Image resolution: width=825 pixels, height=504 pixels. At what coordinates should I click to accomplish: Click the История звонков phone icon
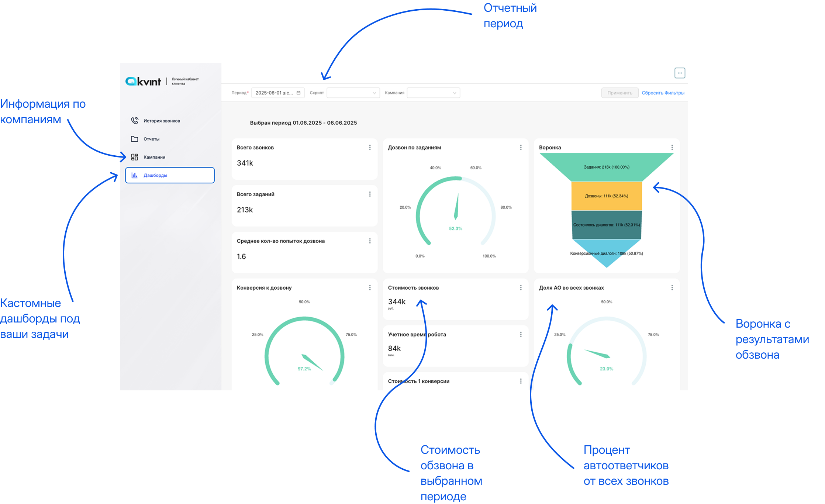pyautogui.click(x=135, y=121)
